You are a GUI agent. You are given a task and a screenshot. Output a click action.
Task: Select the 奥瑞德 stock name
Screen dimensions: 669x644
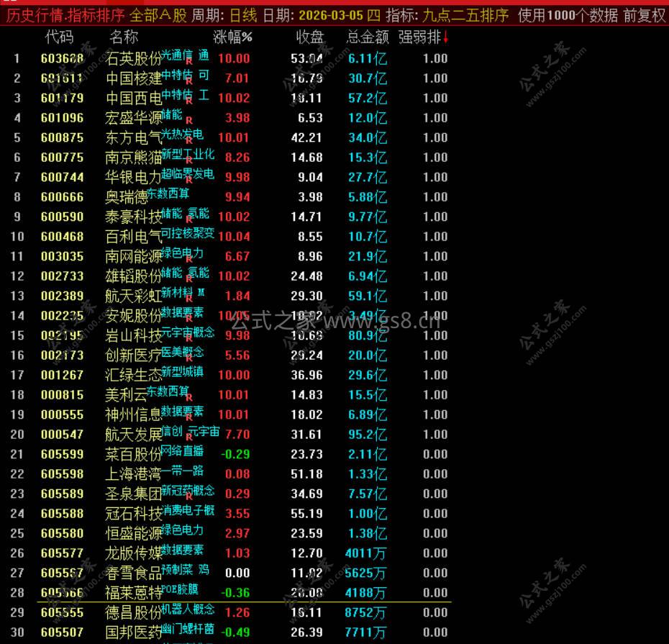127,197
